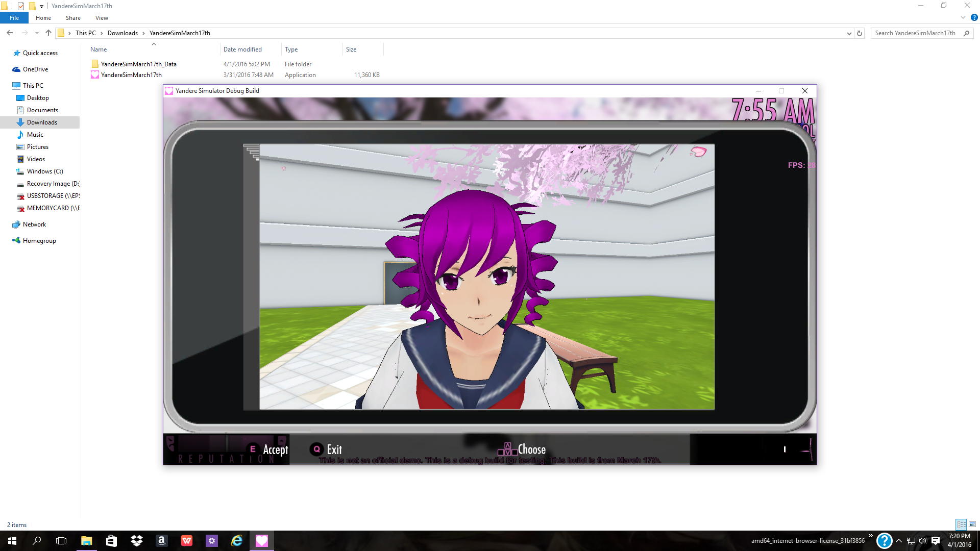This screenshot has width=980, height=551.
Task: Open the Home ribbon tab
Action: (43, 18)
